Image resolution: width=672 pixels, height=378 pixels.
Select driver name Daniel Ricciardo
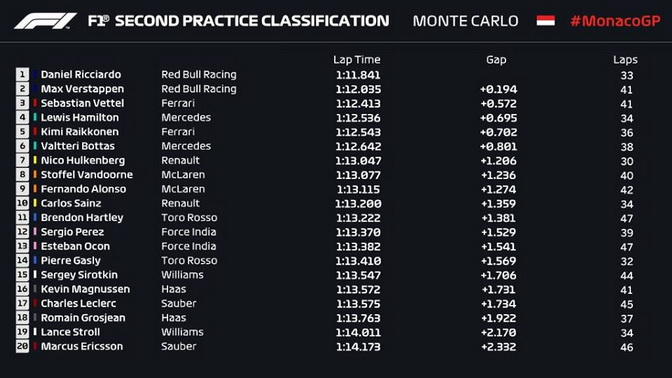pos(81,75)
